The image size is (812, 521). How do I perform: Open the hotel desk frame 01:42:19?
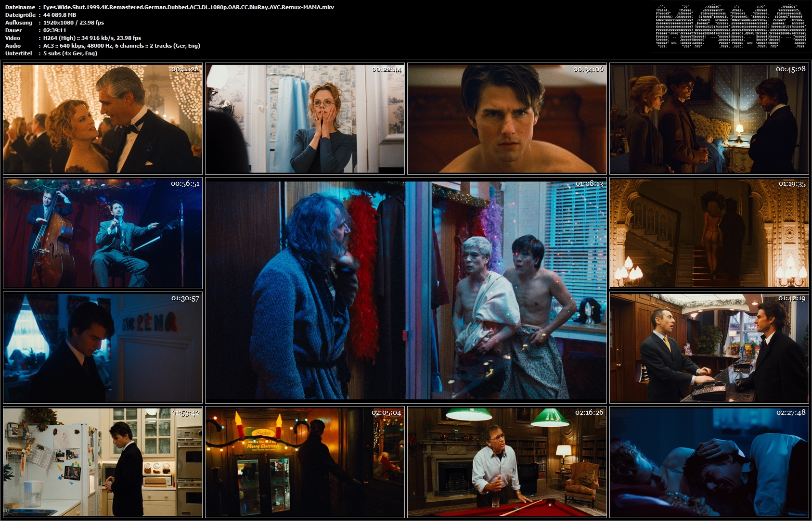coord(709,348)
